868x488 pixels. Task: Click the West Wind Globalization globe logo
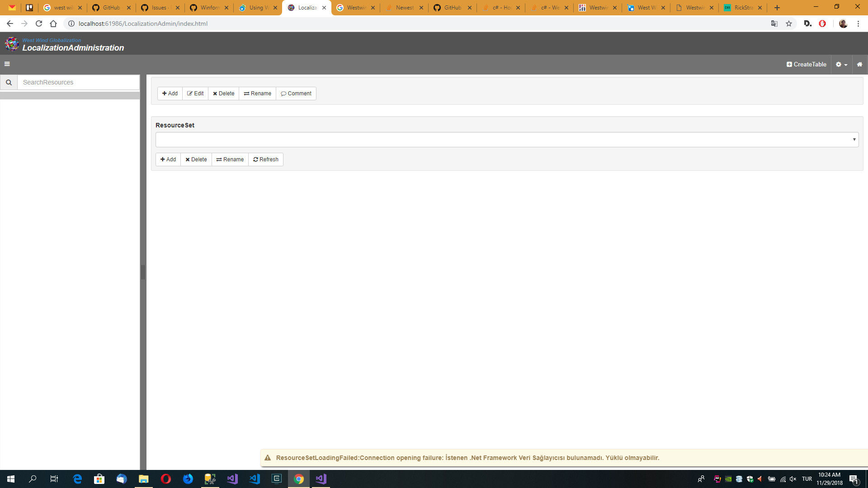pos(11,44)
